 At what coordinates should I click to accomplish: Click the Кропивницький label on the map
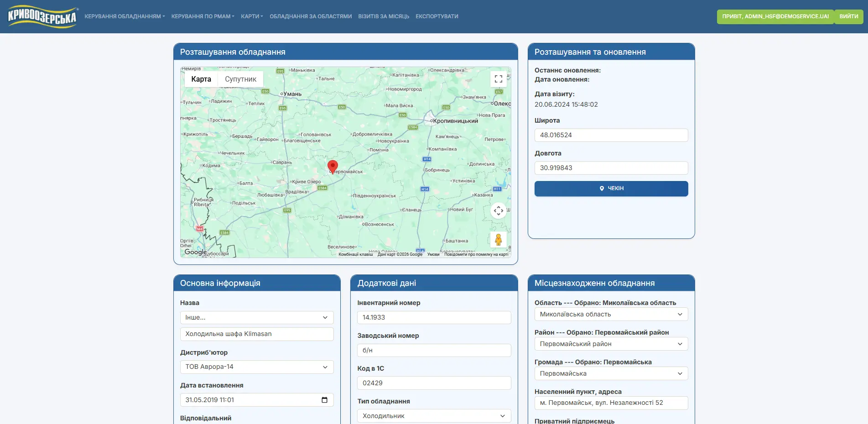coord(455,121)
